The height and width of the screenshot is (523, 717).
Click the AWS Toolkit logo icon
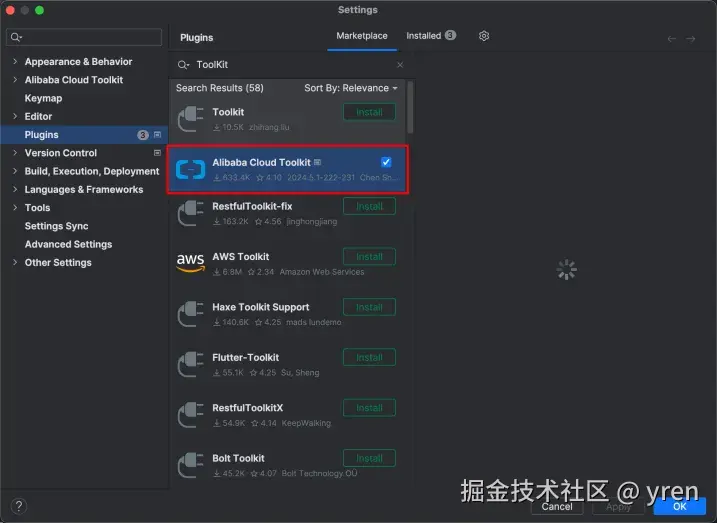point(190,262)
